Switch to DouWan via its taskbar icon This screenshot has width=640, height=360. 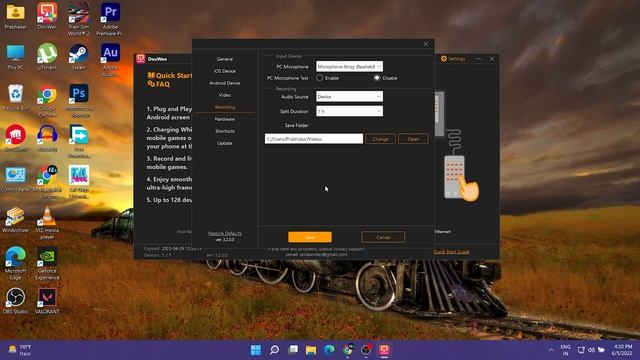pyautogui.click(x=384, y=350)
